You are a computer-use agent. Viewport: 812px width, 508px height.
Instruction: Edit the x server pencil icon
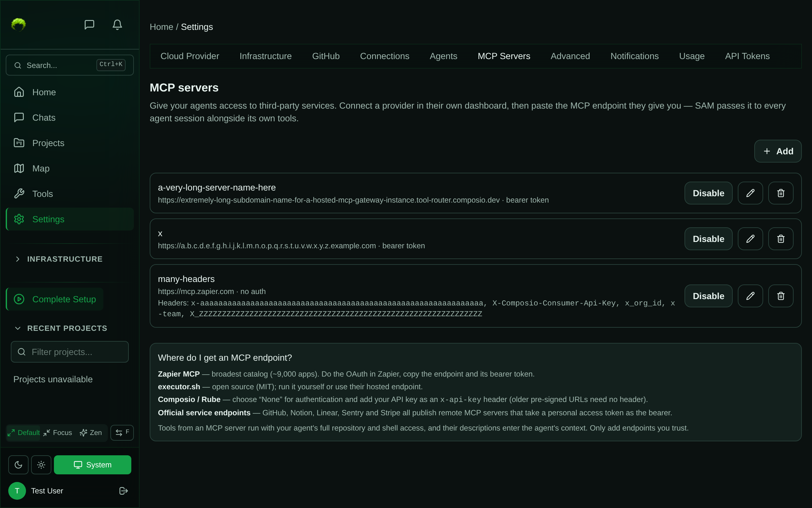(750, 239)
